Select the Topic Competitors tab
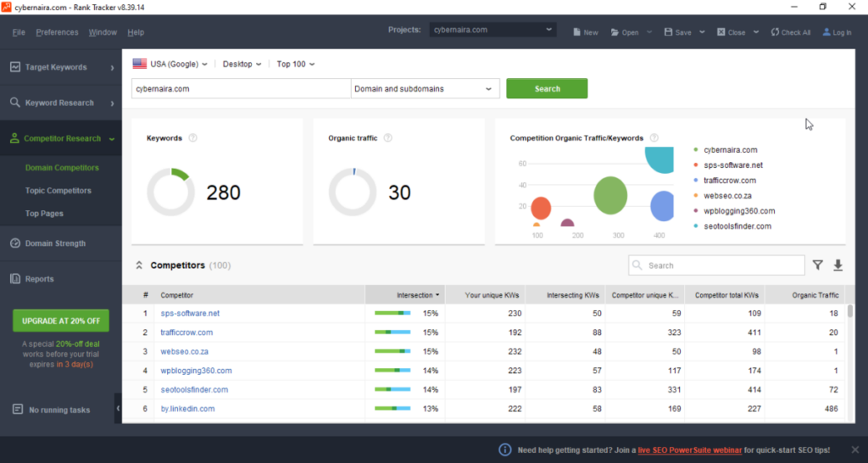The height and width of the screenshot is (463, 868). 58,191
